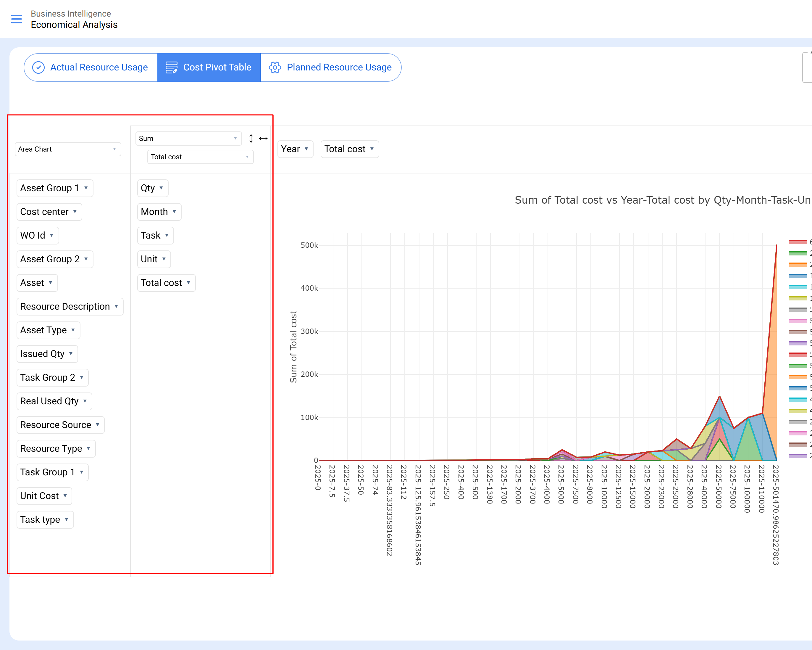
Task: Click the horizontal sort order arrow
Action: click(263, 138)
